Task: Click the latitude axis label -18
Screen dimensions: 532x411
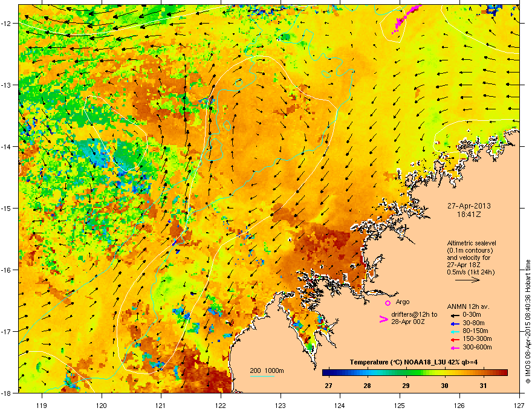Action: point(7,393)
